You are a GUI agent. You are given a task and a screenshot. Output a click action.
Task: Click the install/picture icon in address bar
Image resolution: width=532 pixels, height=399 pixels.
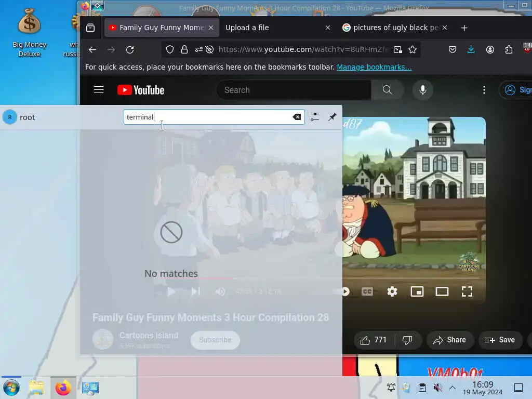(x=397, y=49)
